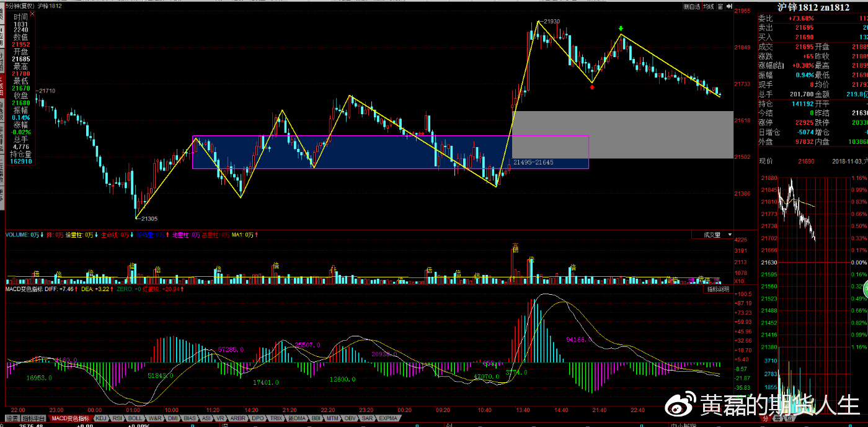
Task: Click the 窗 window button
Action: (720, 7)
